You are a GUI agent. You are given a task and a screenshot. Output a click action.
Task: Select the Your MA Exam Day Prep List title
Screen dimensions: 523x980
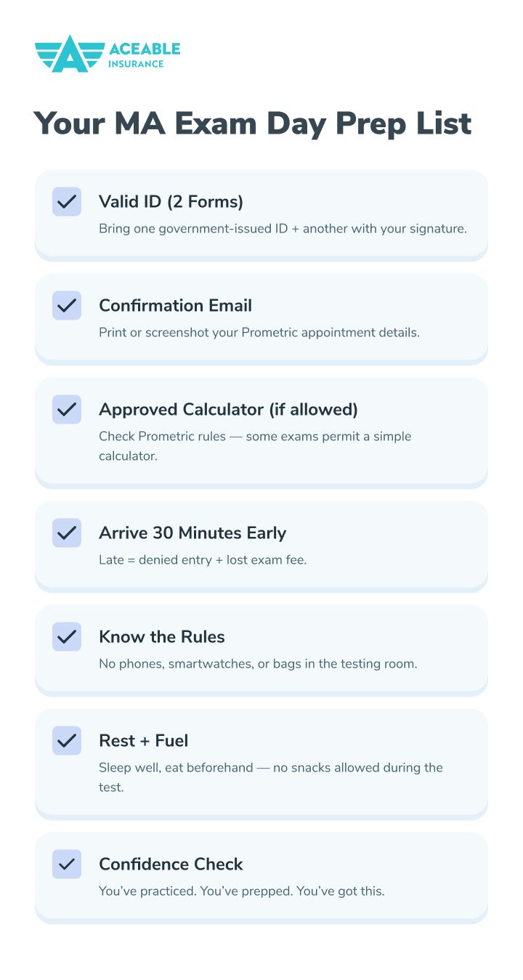coord(253,123)
